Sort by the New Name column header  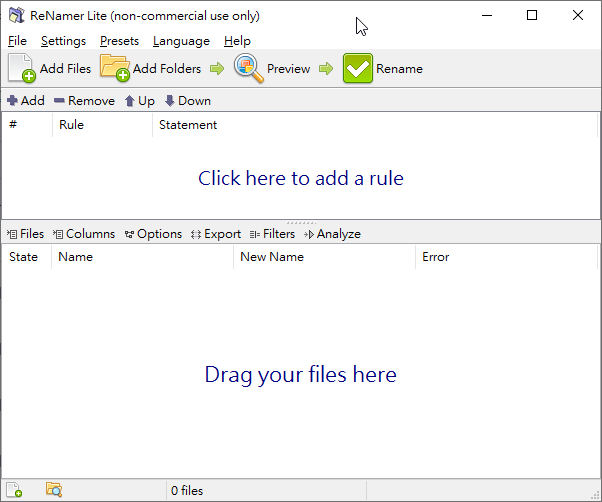(x=324, y=256)
